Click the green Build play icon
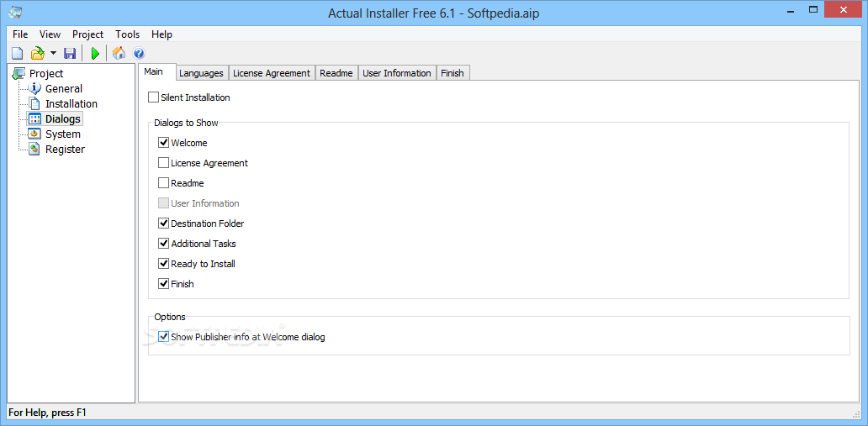 click(x=95, y=54)
